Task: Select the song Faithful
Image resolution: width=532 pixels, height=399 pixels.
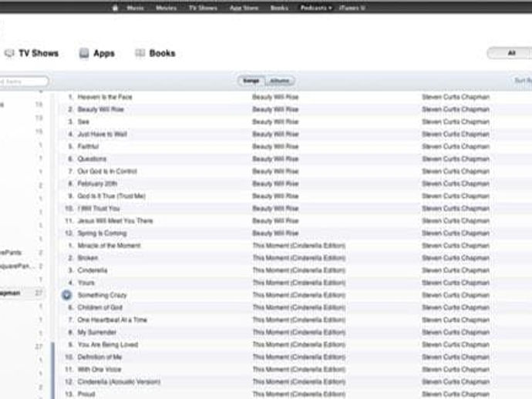Action: point(88,146)
